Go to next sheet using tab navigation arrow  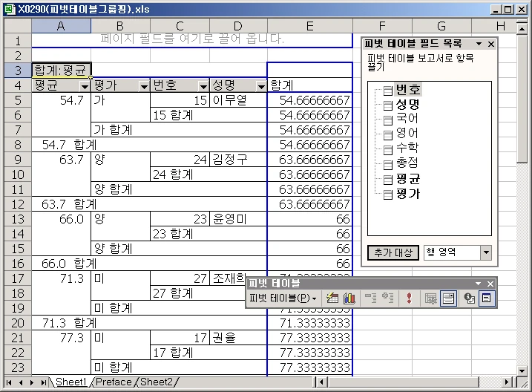32,382
